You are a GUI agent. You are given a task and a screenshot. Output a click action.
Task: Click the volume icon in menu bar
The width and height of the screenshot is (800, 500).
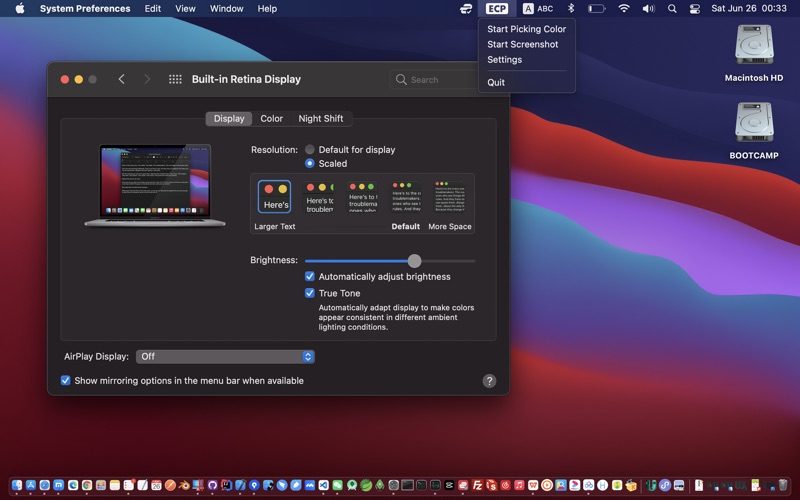tap(648, 8)
